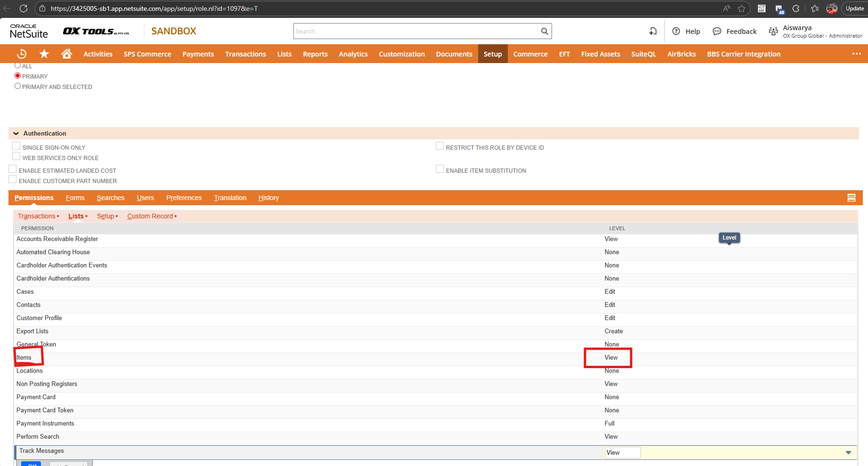
Task: Switch to the Users subtab
Action: coord(145,198)
